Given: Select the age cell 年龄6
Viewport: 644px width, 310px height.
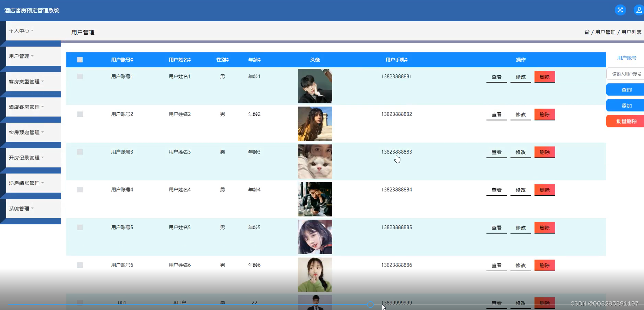Looking at the screenshot, I should pos(254,265).
